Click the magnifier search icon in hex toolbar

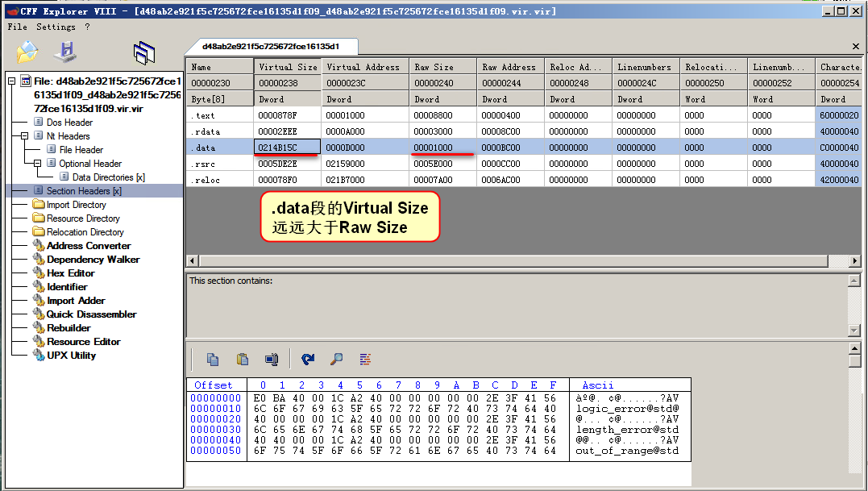337,360
